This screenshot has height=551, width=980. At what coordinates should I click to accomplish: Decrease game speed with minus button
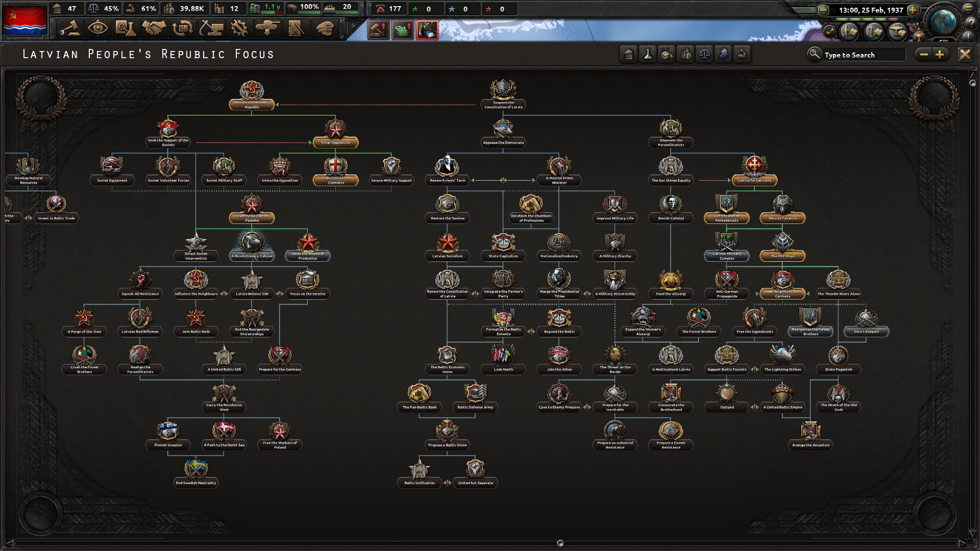[x=823, y=10]
